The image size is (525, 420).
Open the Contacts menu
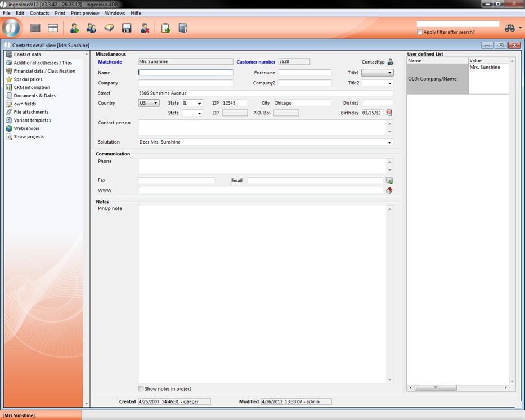coord(39,13)
